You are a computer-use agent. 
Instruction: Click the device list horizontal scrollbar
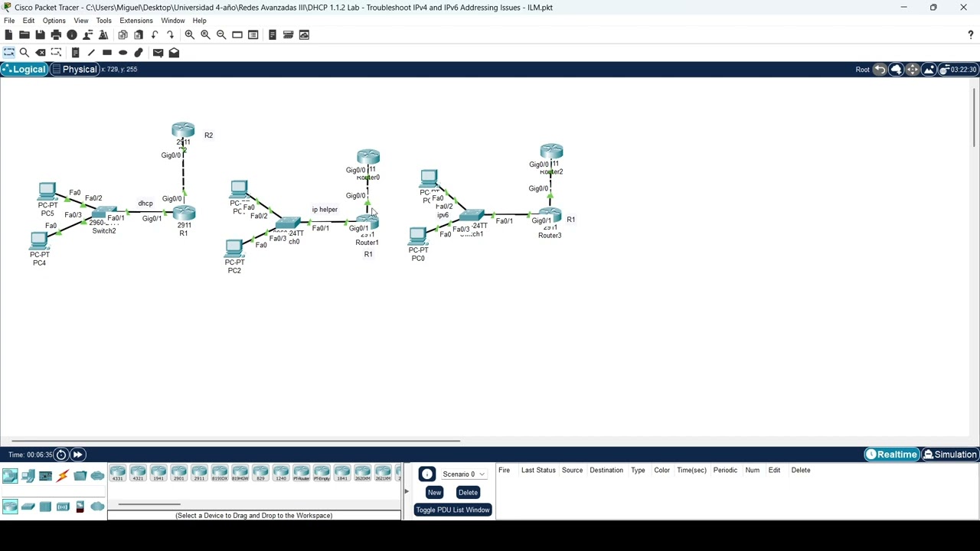tap(149, 504)
